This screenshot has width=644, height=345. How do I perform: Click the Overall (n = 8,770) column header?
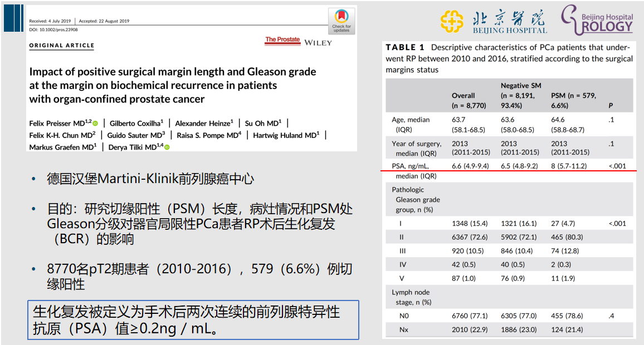469,101
